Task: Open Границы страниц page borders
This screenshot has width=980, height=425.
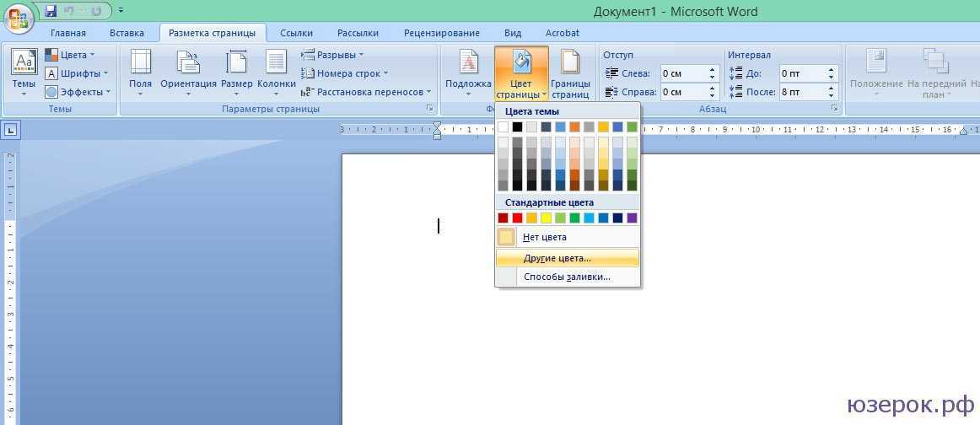Action: 570,73
